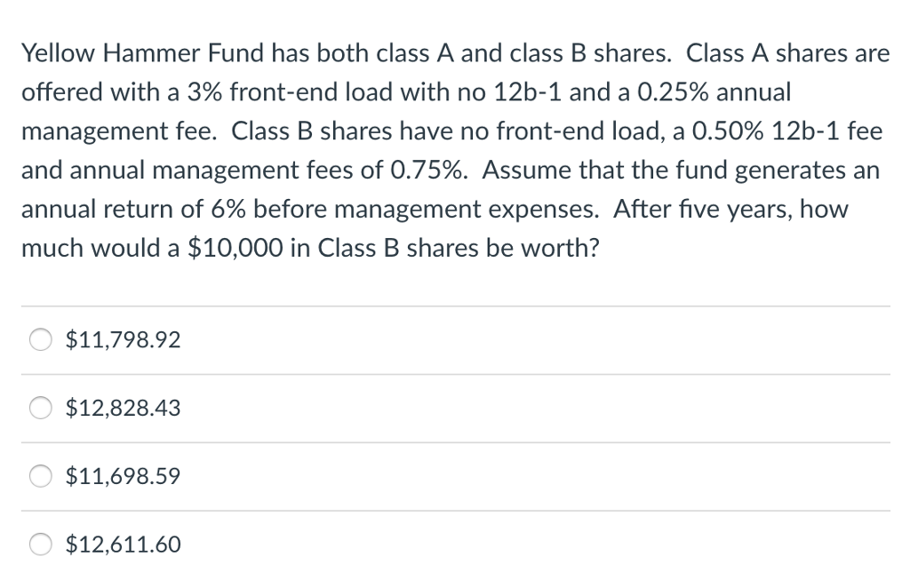The height and width of the screenshot is (588, 910).
Task: Select the $11,698.59 answer radio button
Action: point(39,476)
